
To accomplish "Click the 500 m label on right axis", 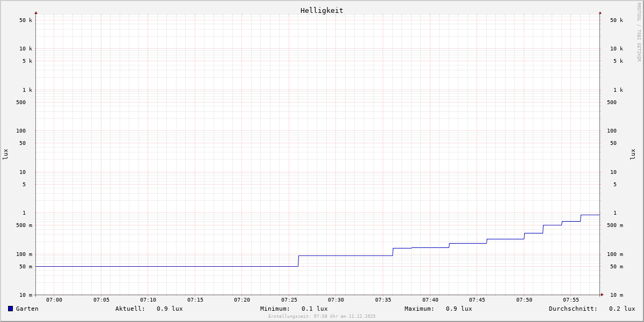I will point(615,225).
